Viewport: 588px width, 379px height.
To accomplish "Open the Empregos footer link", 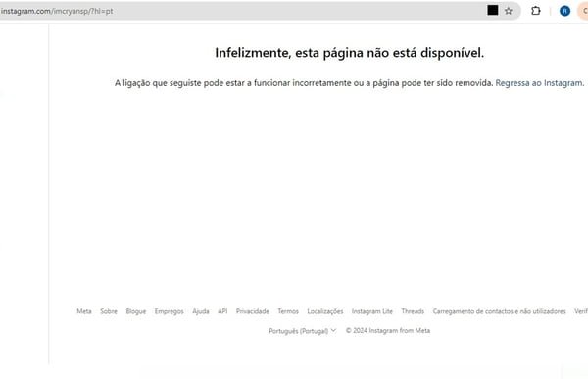I will coord(170,311).
